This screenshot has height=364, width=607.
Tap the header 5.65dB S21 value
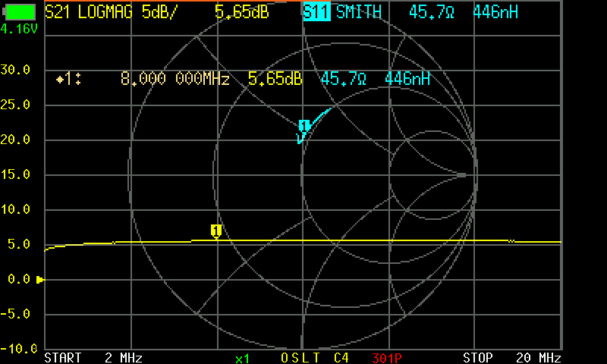point(242,12)
